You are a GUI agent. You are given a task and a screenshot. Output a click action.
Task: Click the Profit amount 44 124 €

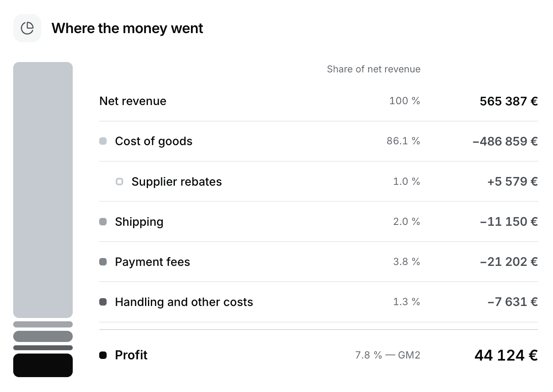[506, 355]
